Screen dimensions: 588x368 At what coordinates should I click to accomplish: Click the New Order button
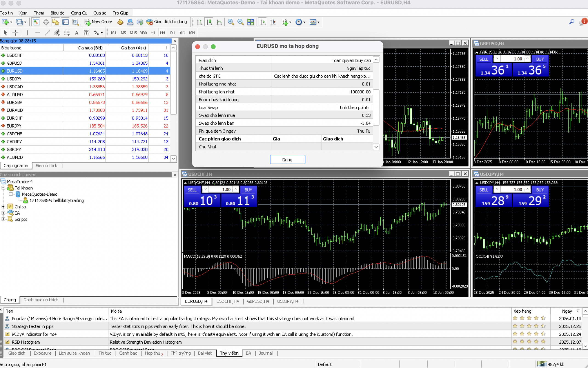(x=98, y=22)
